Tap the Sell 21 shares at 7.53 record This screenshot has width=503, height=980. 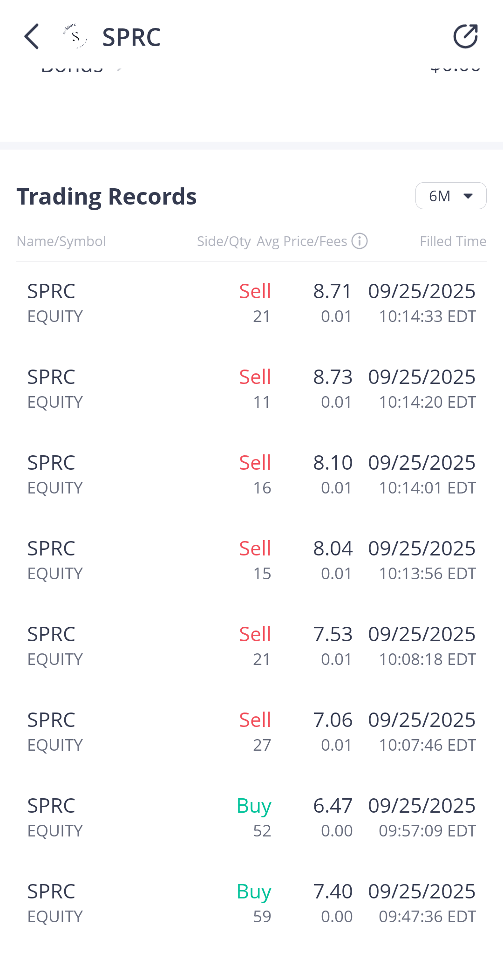pyautogui.click(x=251, y=646)
